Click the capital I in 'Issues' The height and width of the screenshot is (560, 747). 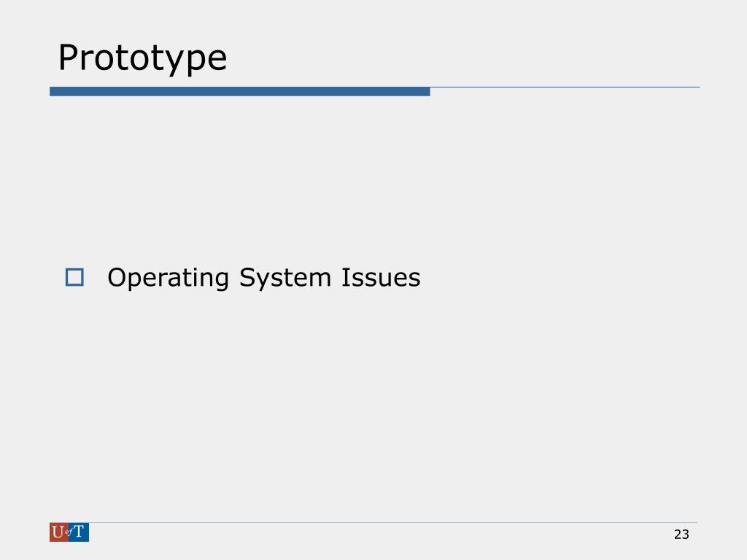[x=345, y=277]
